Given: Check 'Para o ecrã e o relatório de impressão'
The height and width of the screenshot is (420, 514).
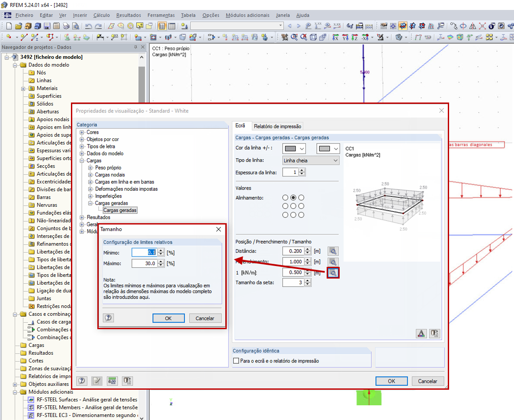Looking at the screenshot, I should 236,361.
